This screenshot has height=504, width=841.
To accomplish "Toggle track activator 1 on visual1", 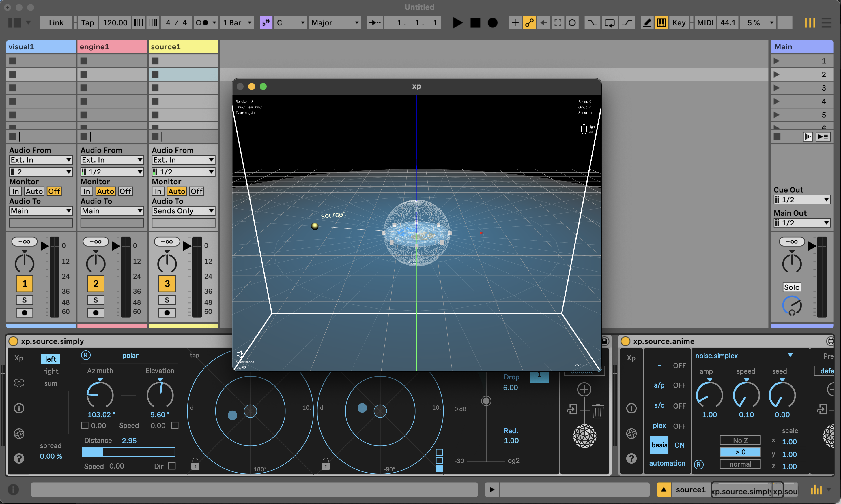I will click(x=25, y=284).
